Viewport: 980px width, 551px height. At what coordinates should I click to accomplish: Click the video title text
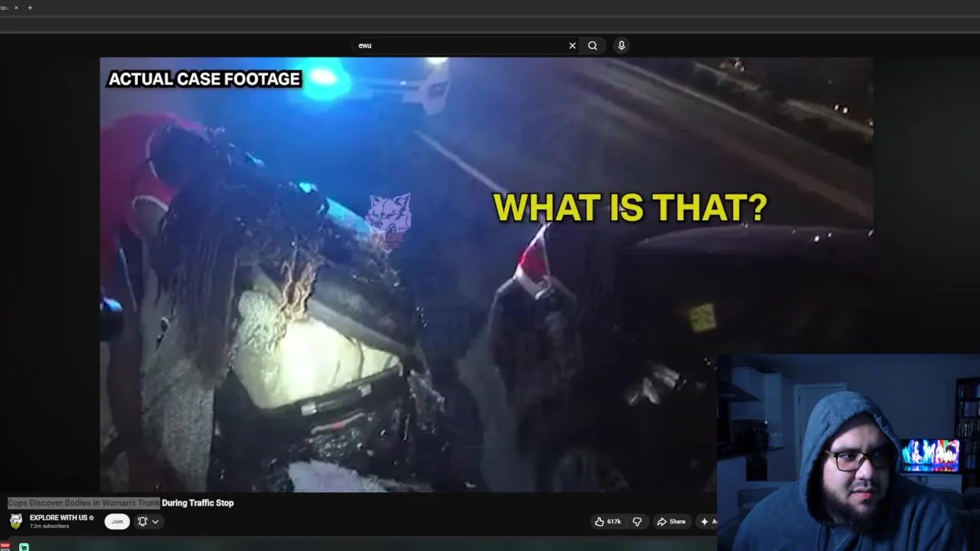click(121, 503)
